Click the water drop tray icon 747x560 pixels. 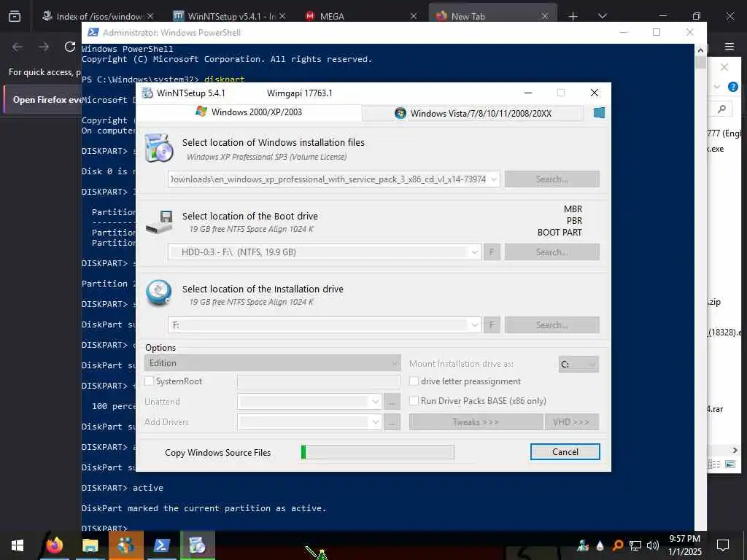600,545
